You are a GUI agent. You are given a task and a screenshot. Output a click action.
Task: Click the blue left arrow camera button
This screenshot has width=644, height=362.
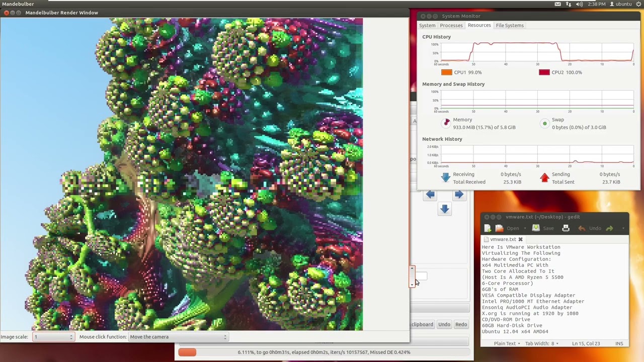tap(430, 195)
